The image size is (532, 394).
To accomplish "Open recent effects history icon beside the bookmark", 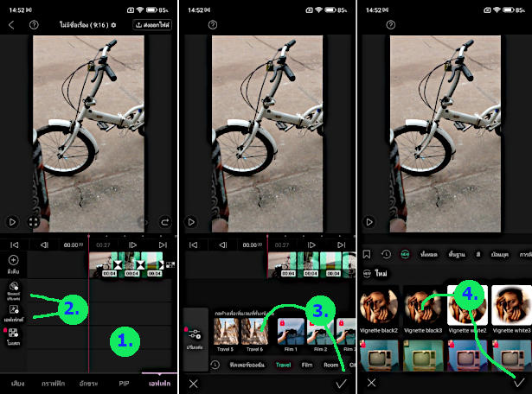I will coord(386,254).
